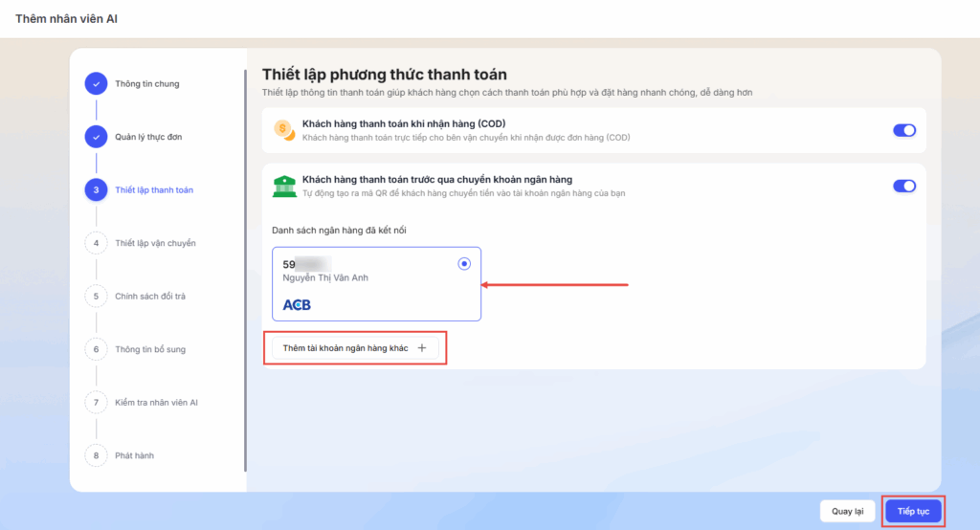The width and height of the screenshot is (980, 530).
Task: Select the Nguyễn Thị Vân Anh bank card
Action: [375, 284]
